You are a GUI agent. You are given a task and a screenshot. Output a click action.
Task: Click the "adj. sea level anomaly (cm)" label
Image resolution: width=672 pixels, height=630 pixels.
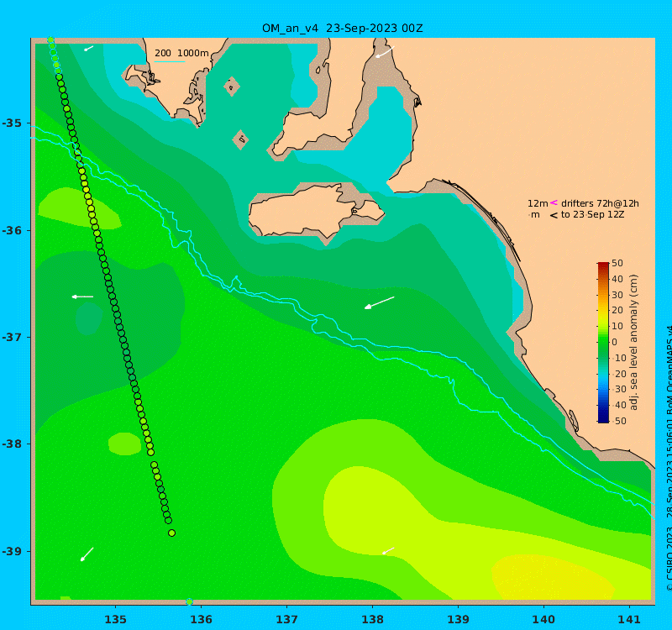[x=634, y=342]
